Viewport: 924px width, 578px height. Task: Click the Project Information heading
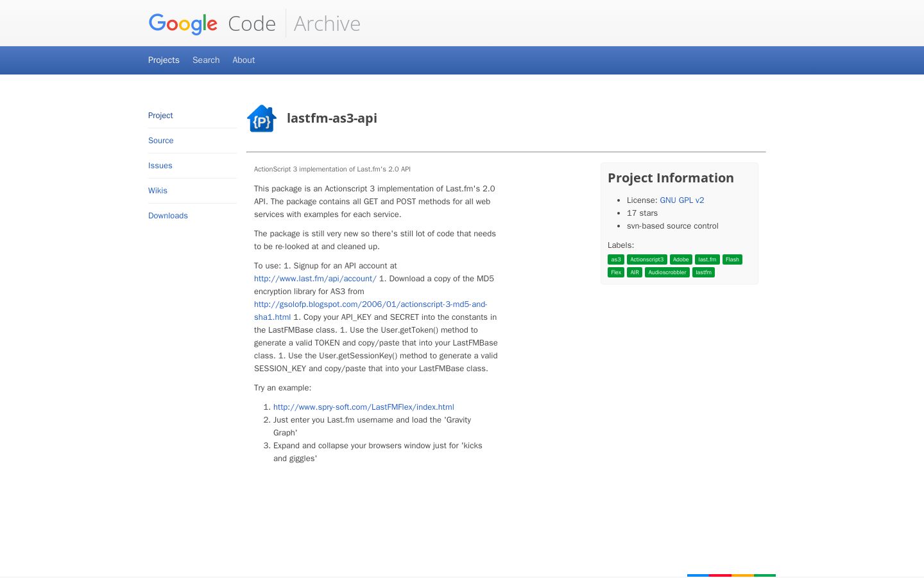point(671,178)
